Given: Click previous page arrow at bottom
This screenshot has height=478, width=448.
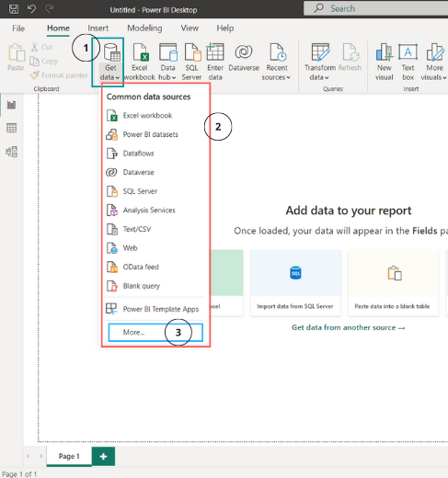Looking at the screenshot, I should pyautogui.click(x=29, y=456).
